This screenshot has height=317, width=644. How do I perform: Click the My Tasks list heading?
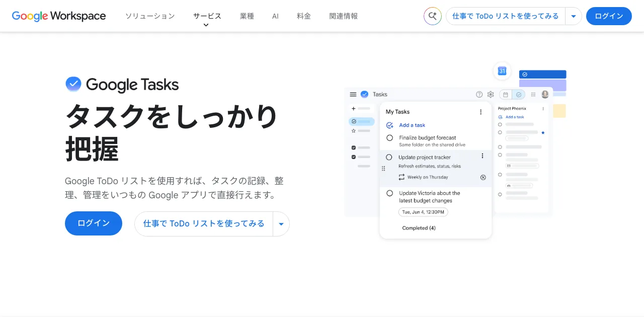(x=397, y=112)
